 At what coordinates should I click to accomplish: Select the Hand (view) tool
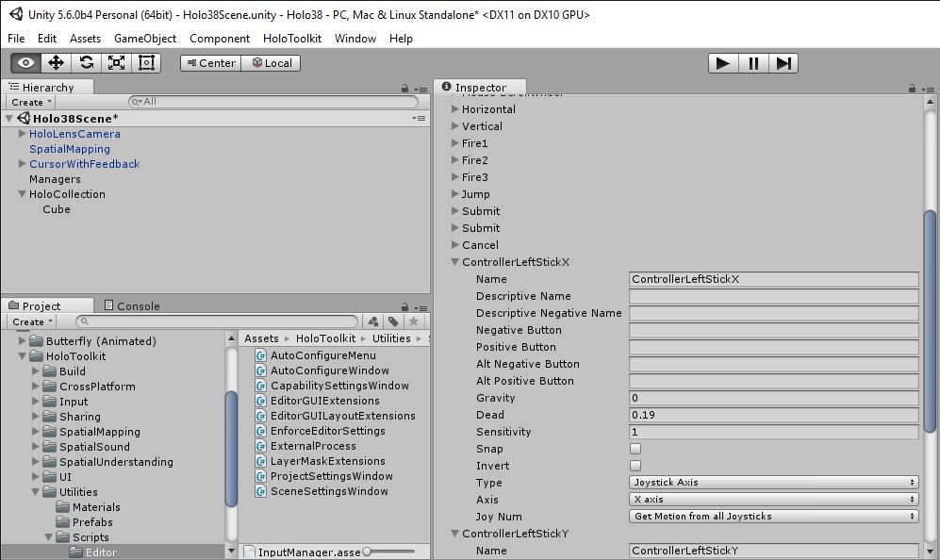pos(25,63)
